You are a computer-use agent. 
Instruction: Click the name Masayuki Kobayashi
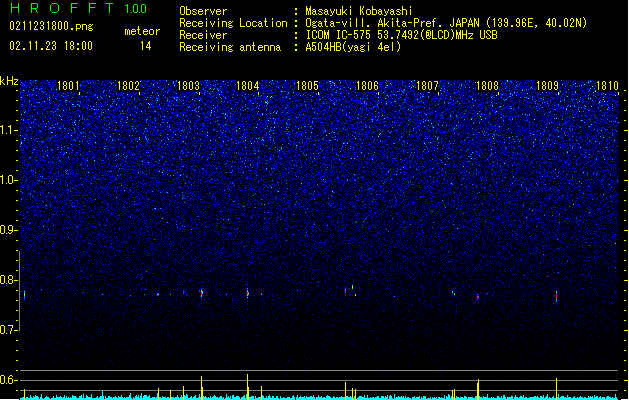pos(359,11)
